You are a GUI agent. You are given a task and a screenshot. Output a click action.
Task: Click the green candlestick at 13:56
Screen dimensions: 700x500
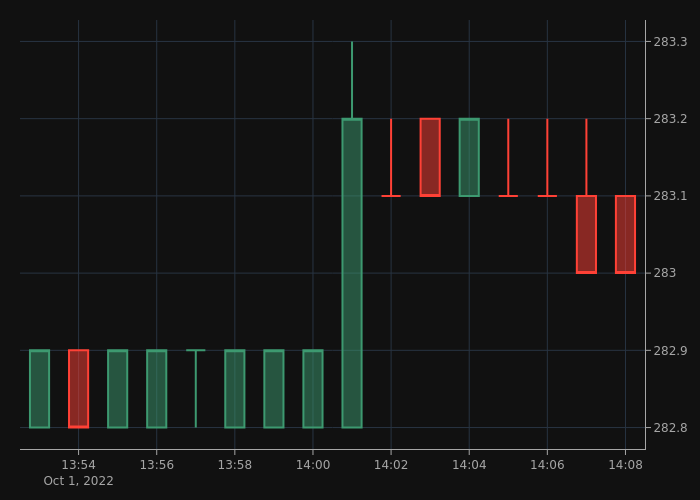point(157,389)
